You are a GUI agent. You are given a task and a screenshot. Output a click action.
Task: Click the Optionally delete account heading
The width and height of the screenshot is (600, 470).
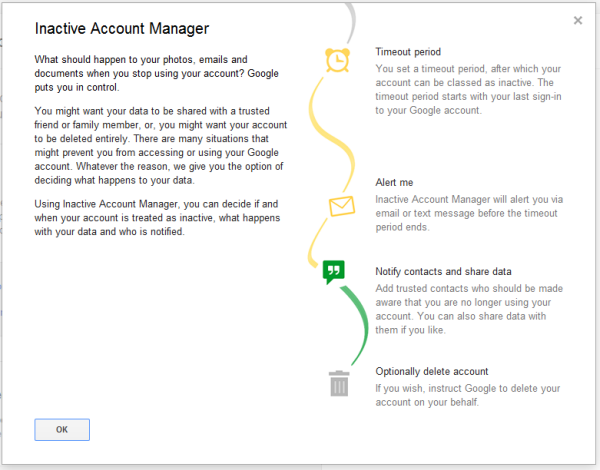point(432,372)
